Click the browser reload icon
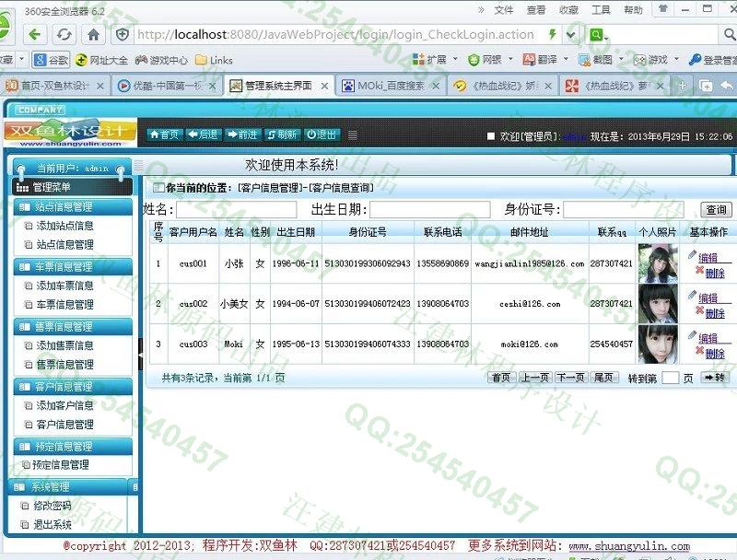The height and width of the screenshot is (560, 737). [x=64, y=34]
